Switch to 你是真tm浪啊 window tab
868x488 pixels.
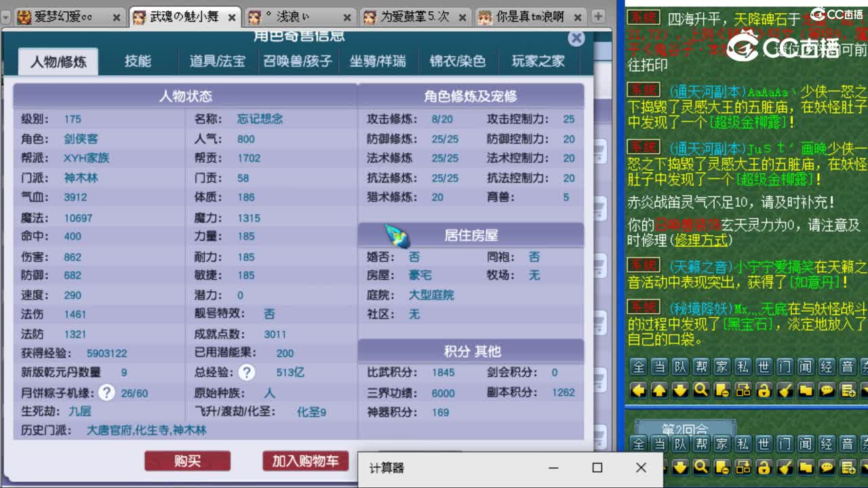pyautogui.click(x=530, y=18)
